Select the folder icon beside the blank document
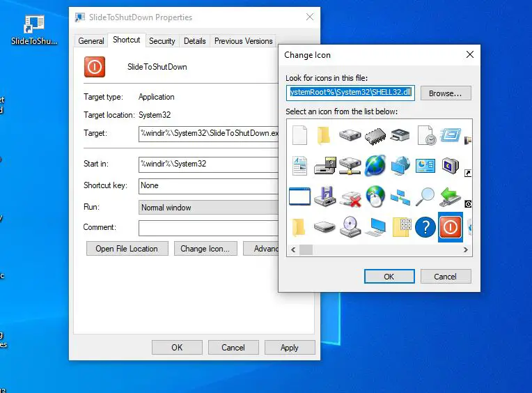Image resolution: width=532 pixels, height=393 pixels. (324, 135)
